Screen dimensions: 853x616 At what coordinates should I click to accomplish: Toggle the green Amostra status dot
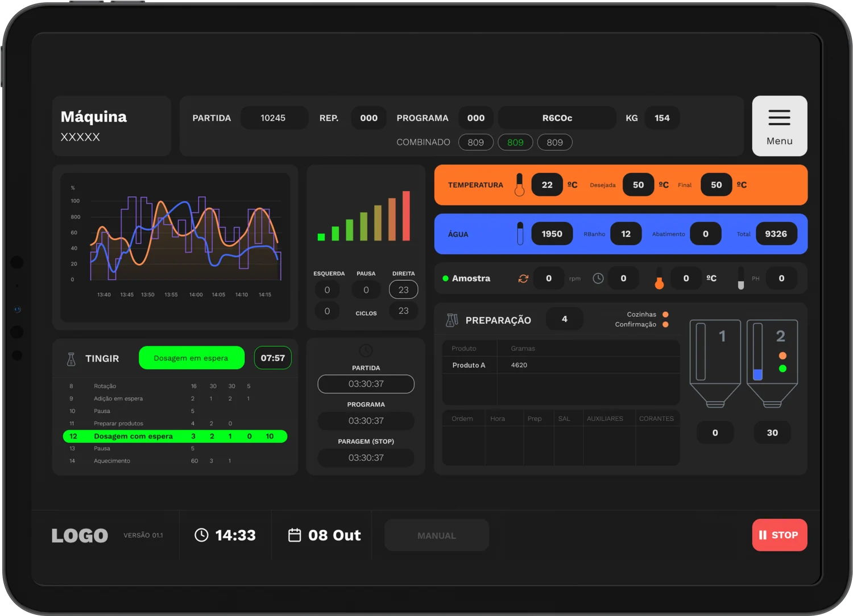pos(445,278)
